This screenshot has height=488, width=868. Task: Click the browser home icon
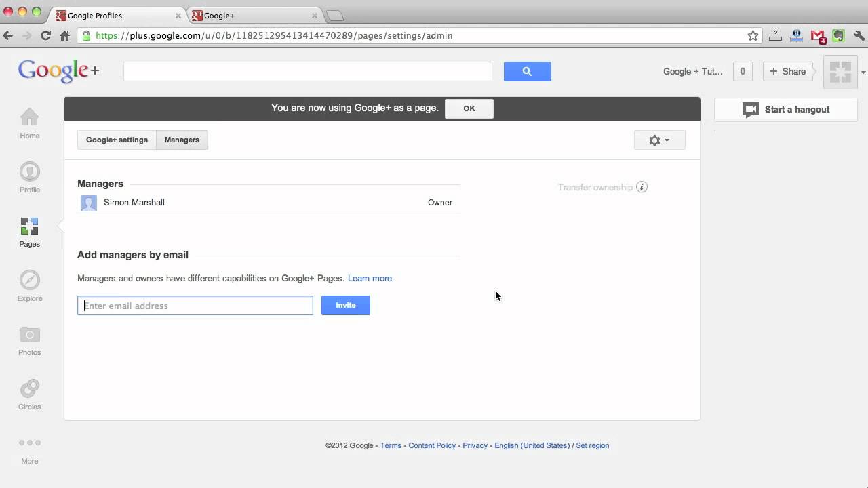point(64,35)
